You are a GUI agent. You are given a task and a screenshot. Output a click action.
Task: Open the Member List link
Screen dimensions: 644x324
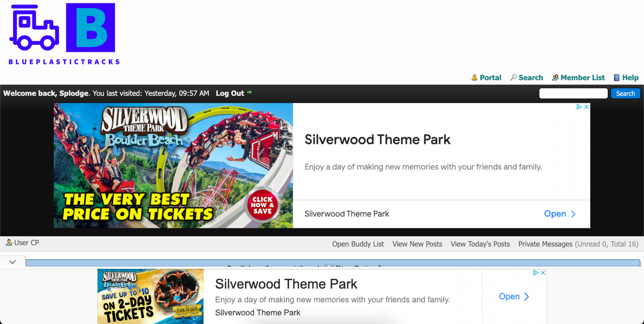[583, 77]
